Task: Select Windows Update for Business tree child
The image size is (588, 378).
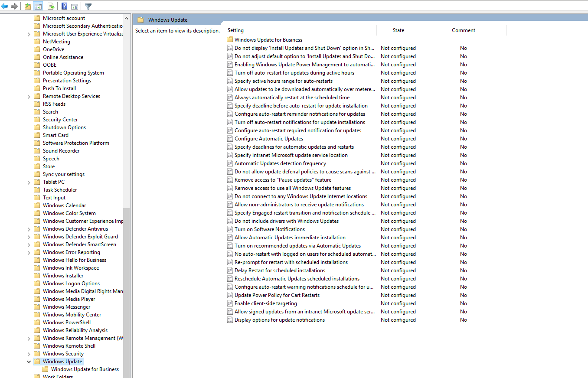Action: coord(85,369)
